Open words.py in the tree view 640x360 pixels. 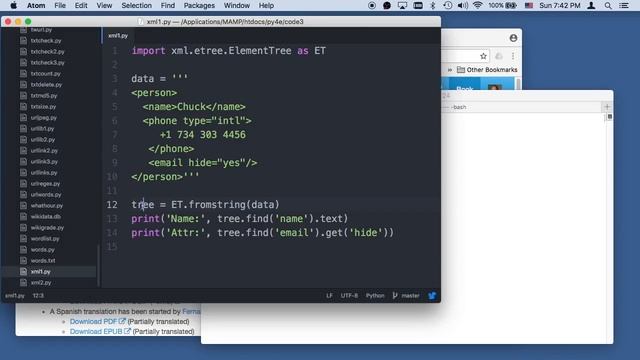coord(42,250)
